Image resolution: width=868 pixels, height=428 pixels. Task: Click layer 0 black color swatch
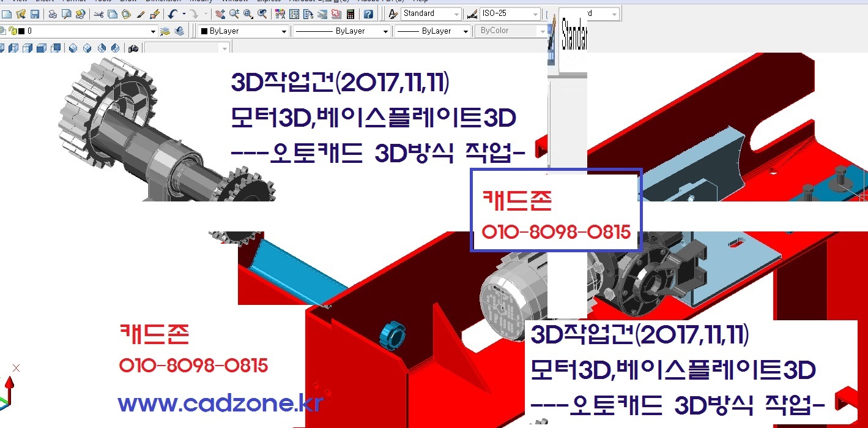pos(21,31)
